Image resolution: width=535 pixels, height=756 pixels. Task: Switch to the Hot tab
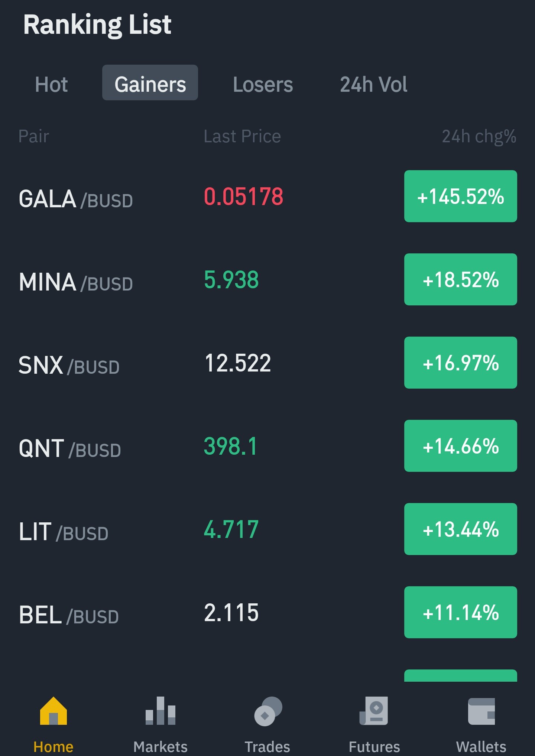click(51, 84)
